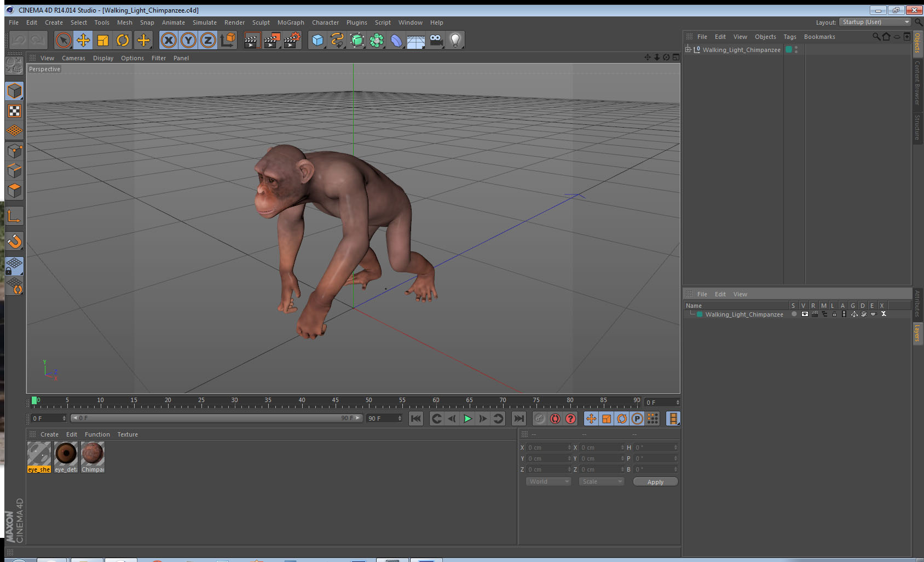Toggle the Snap magnet icon
Image resolution: width=924 pixels, height=562 pixels.
pos(14,241)
